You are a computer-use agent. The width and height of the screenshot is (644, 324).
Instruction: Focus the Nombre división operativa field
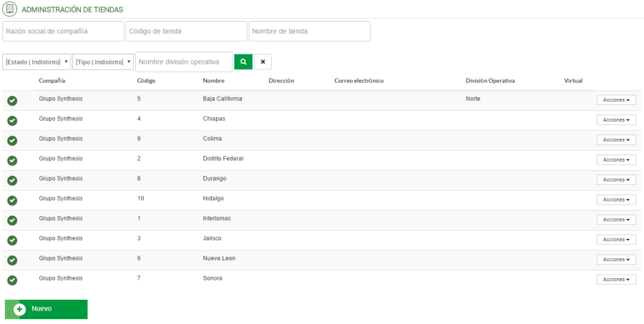[x=184, y=62]
